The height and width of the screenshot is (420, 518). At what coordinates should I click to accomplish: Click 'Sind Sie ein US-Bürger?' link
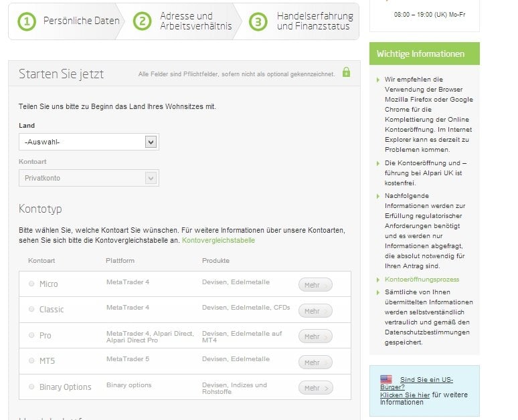pyautogui.click(x=417, y=383)
